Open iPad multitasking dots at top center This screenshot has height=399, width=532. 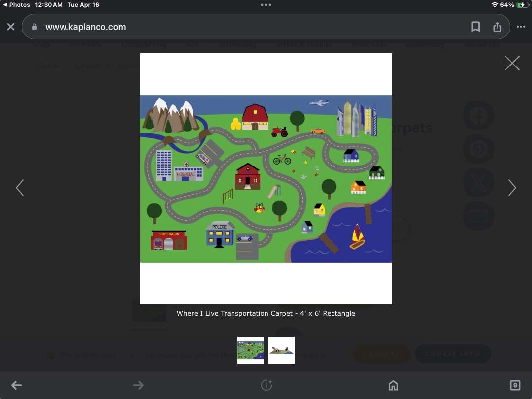266,5
